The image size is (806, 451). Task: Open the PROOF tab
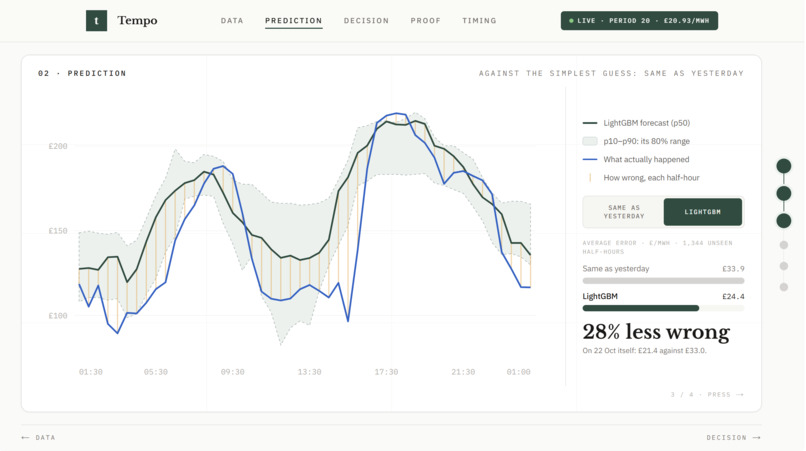(x=426, y=21)
